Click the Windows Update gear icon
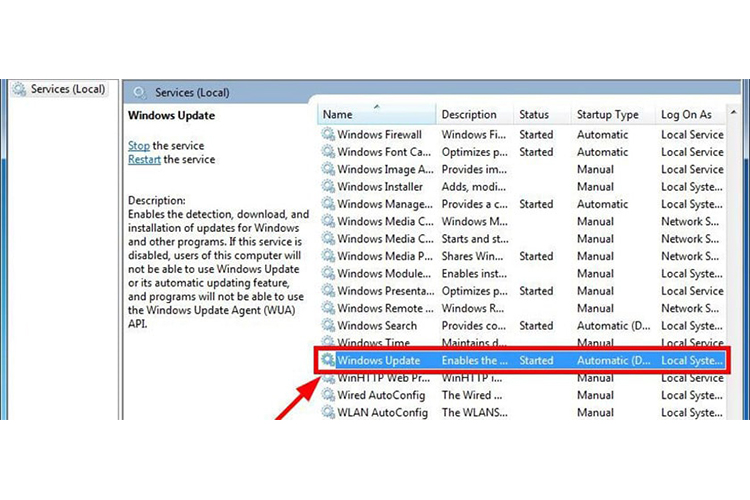Screen dimensions: 750x500 (x=328, y=360)
